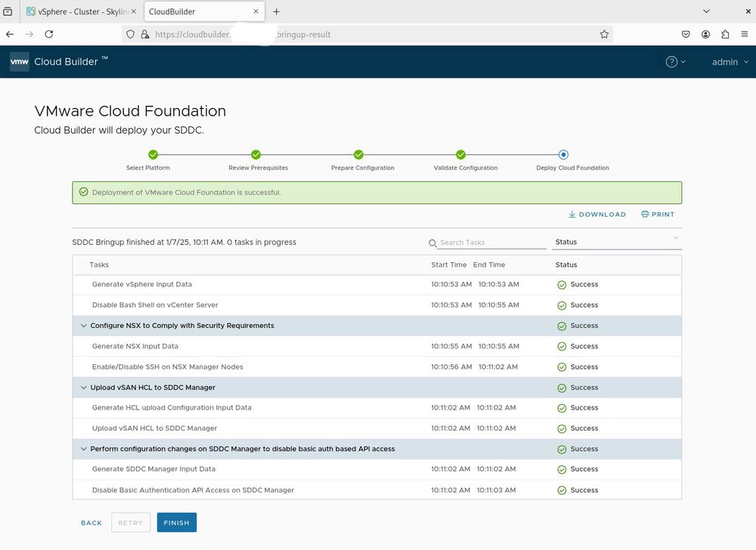The height and width of the screenshot is (550, 756).
Task: Click the SDDC Bringup finished status text
Action: coord(184,243)
